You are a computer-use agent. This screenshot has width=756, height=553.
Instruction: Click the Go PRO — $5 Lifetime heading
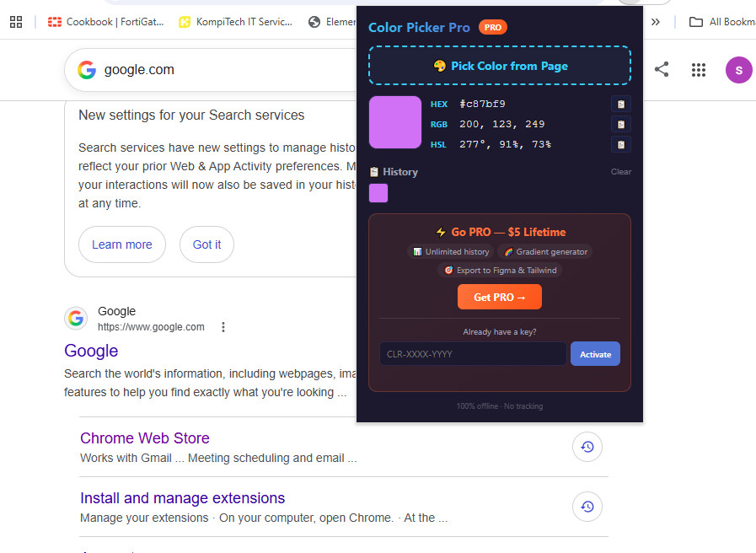(501, 232)
